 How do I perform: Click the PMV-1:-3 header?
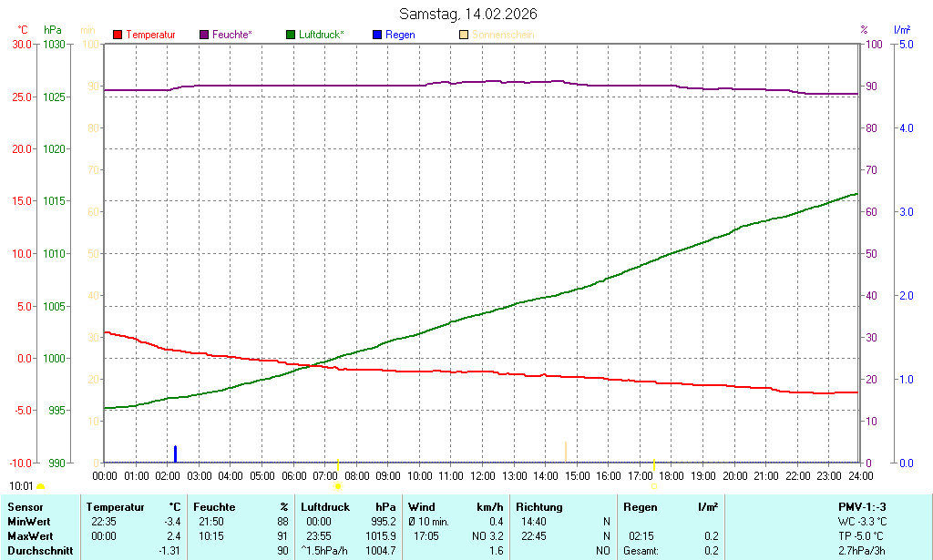point(861,507)
